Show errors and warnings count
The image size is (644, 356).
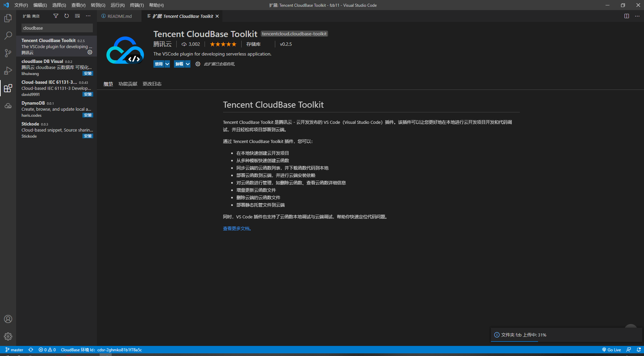pos(47,350)
